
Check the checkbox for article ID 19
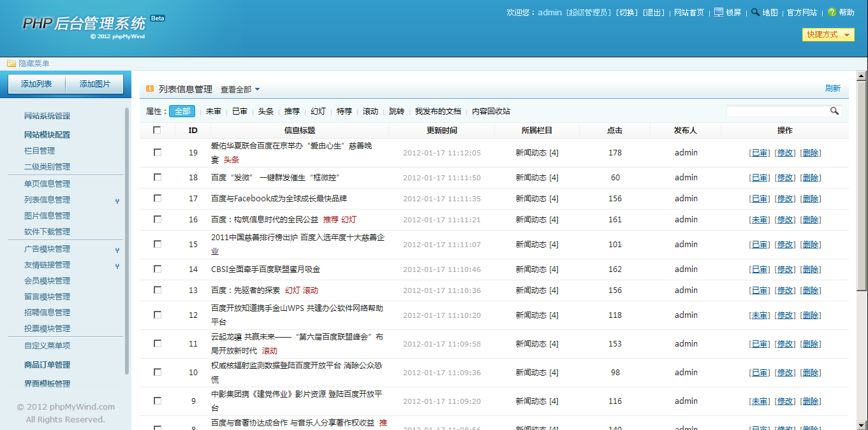(157, 153)
